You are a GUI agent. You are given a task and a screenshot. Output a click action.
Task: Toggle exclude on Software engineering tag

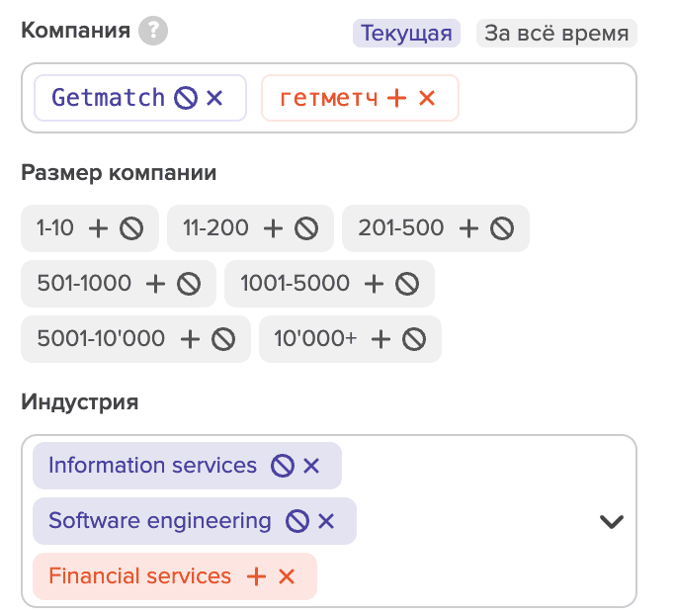coord(296,521)
